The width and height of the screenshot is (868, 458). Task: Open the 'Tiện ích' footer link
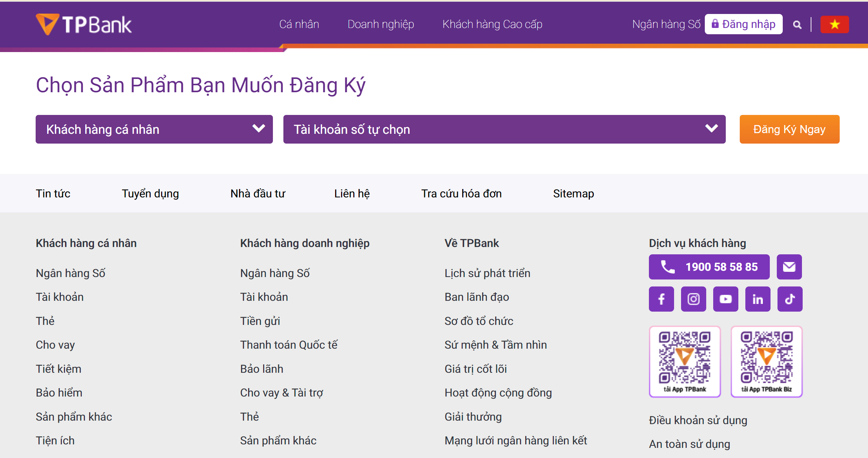tap(55, 441)
